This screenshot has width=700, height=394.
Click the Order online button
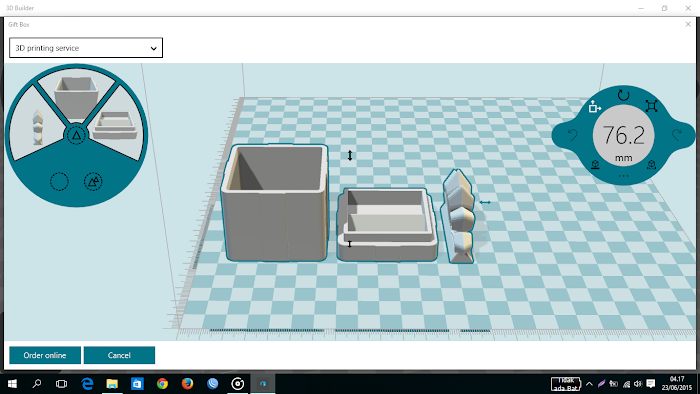pyautogui.click(x=45, y=355)
